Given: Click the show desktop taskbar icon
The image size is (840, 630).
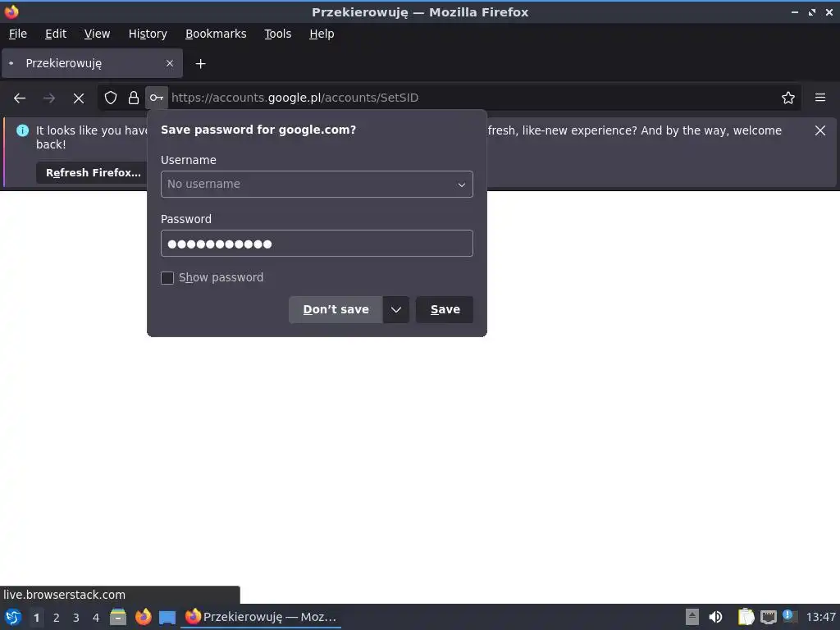Looking at the screenshot, I should click(167, 617).
